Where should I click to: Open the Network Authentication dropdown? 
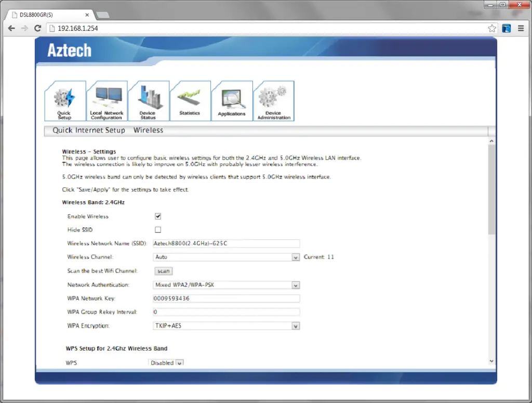coord(227,285)
